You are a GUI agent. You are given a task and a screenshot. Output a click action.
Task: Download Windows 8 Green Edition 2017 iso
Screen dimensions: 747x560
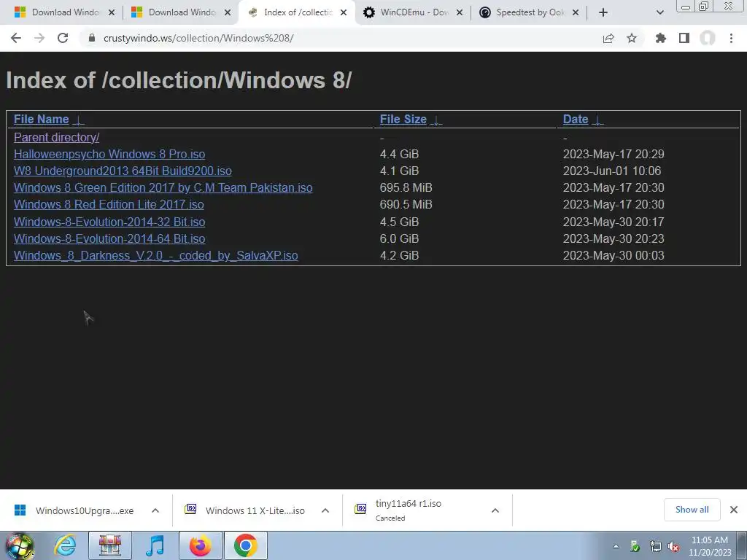(163, 187)
